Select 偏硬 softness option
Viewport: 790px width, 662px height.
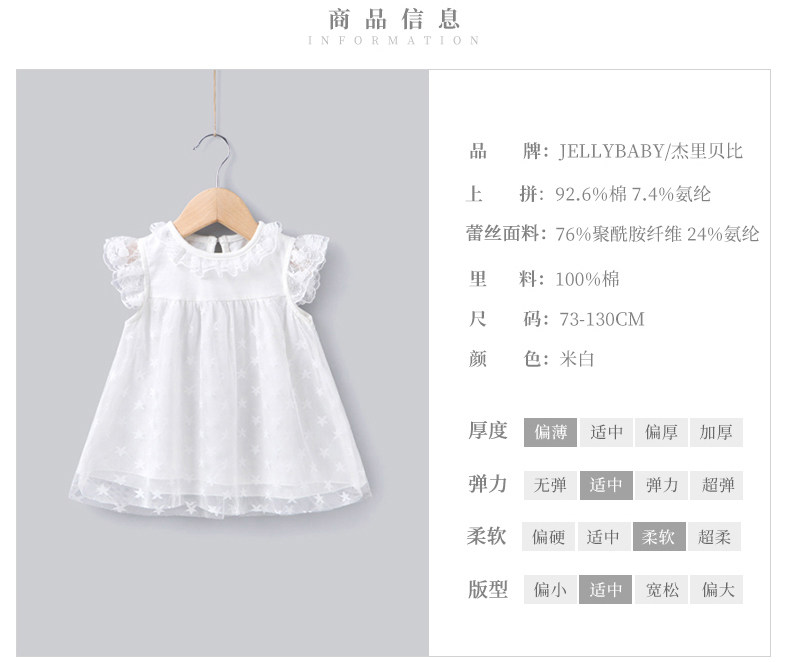coord(548,537)
